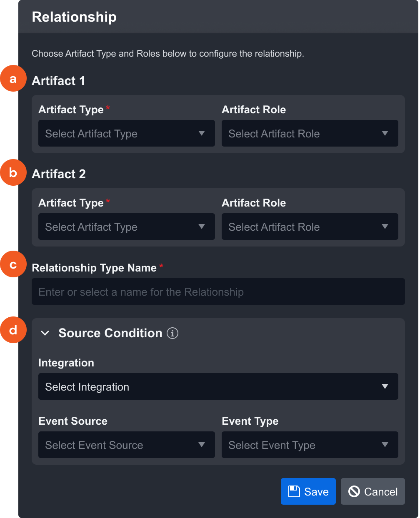Click the Relationship Type Name input field
Viewport: 420px width, 518px height.
coord(218,291)
